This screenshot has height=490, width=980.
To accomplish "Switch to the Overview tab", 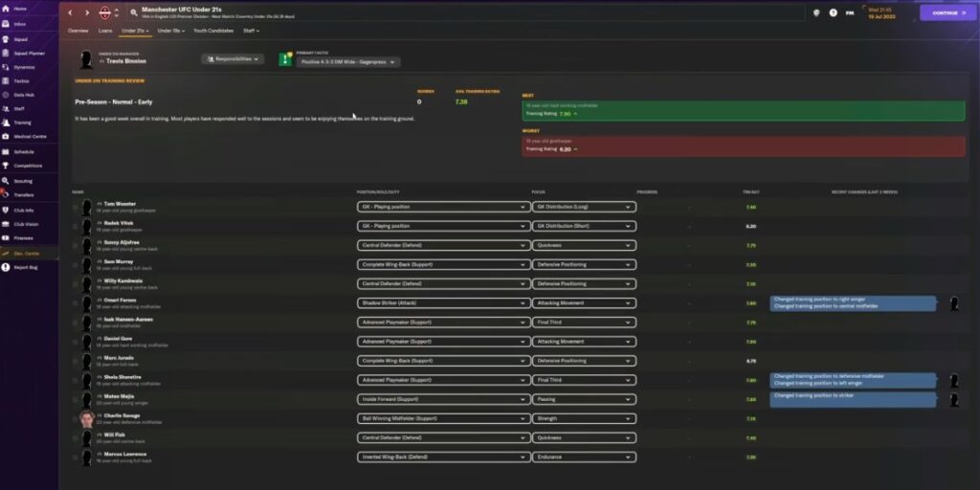I will [78, 31].
